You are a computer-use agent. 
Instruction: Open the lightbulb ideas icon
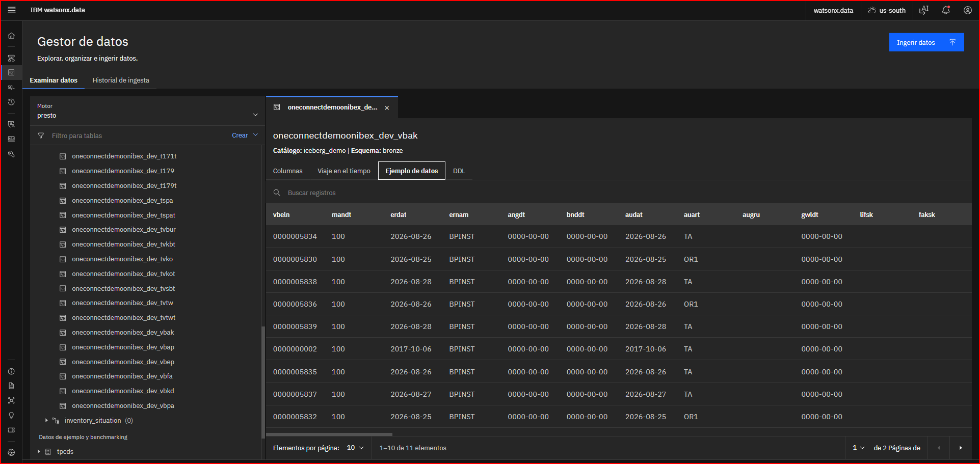11,415
